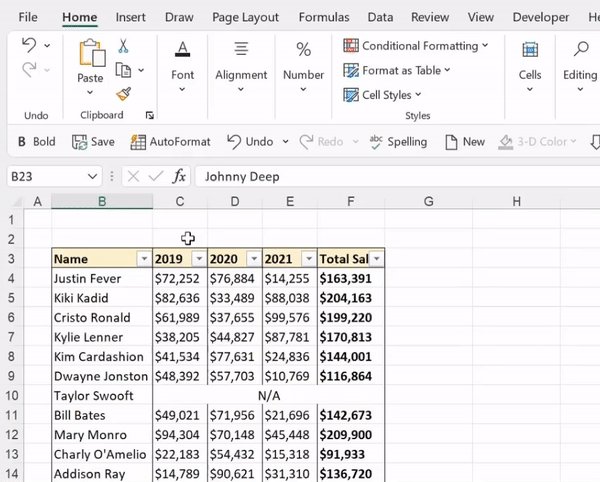600x482 pixels.
Task: Click Redo in quick access toolbar
Action: click(x=321, y=142)
